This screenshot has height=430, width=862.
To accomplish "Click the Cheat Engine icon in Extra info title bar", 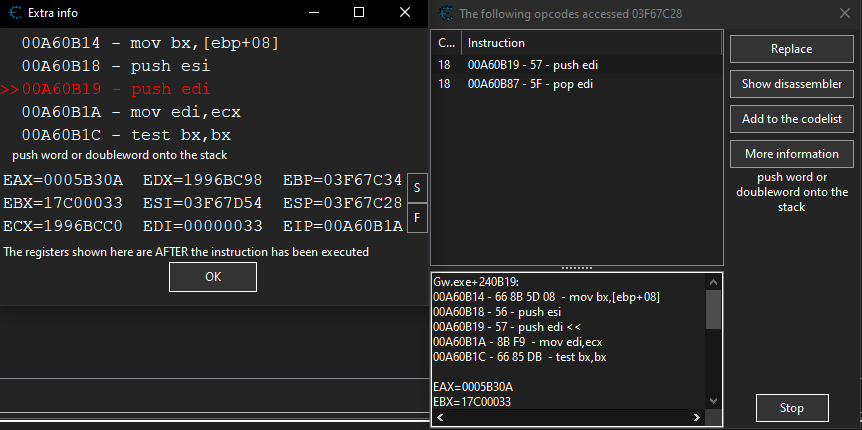I will coord(12,14).
